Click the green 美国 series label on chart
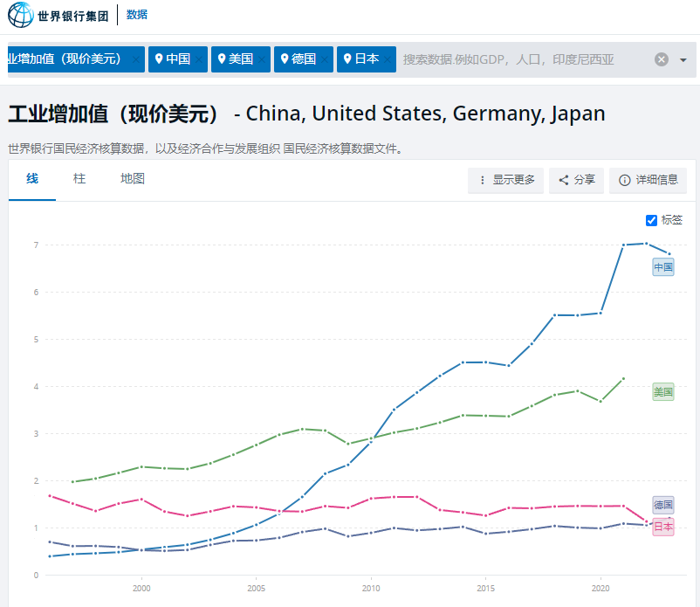Image resolution: width=700 pixels, height=607 pixels. click(x=663, y=392)
